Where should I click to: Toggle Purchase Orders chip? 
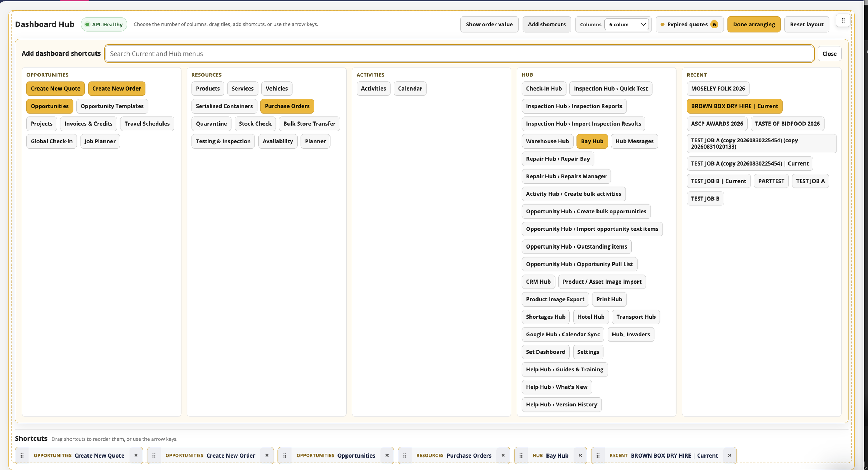click(x=287, y=106)
